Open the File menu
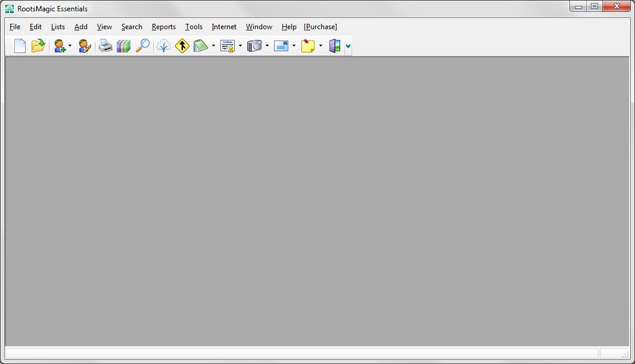Image resolution: width=635 pixels, height=364 pixels. pyautogui.click(x=14, y=27)
